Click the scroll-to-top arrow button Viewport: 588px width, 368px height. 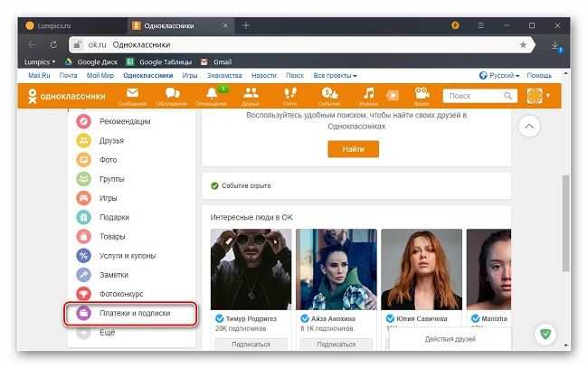(x=531, y=126)
